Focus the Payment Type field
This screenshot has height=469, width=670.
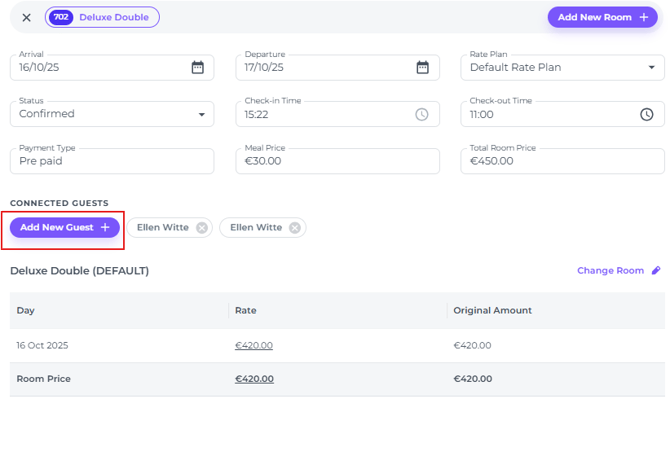tap(112, 161)
